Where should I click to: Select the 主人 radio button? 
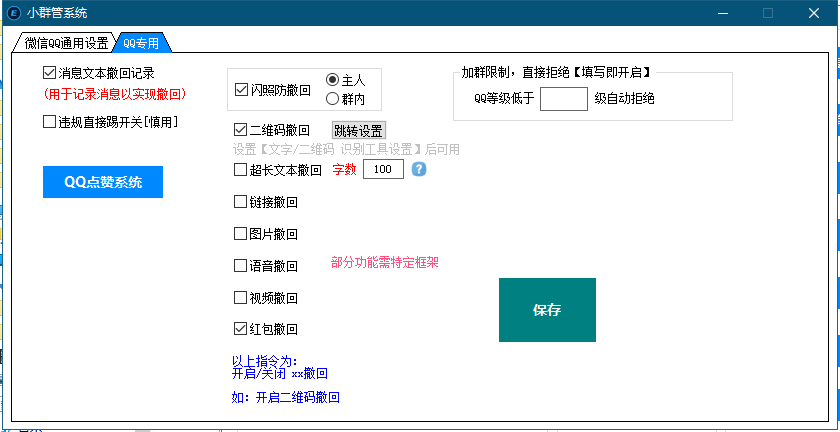tap(346, 80)
